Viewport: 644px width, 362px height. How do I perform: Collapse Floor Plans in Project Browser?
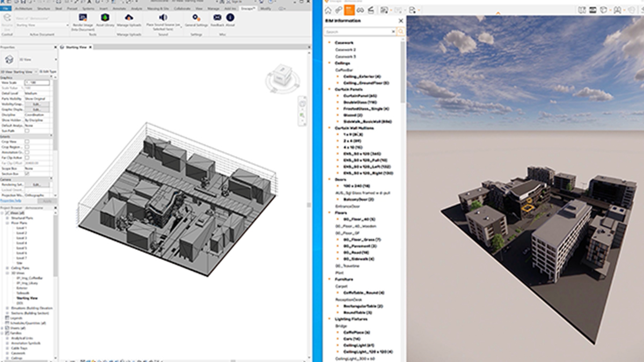click(7, 223)
